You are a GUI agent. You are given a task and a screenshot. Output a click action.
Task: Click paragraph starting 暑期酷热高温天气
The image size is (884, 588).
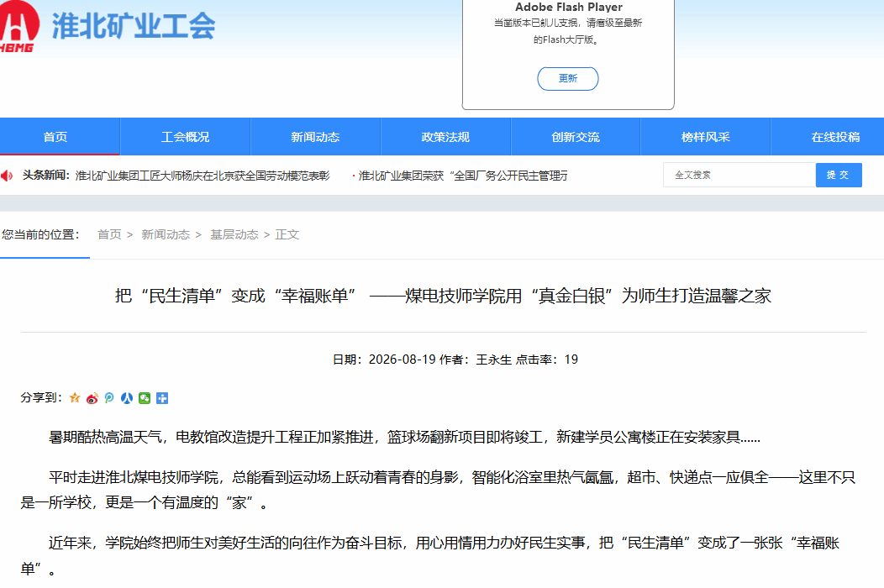pos(404,437)
